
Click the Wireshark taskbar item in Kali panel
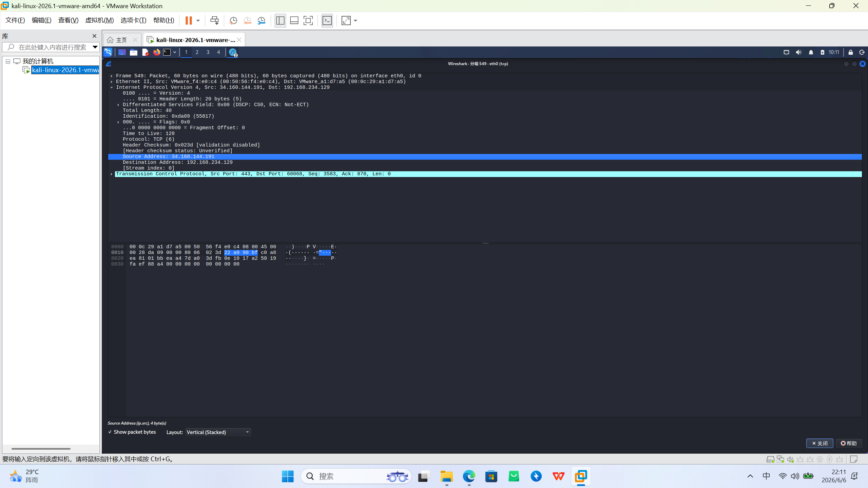233,52
